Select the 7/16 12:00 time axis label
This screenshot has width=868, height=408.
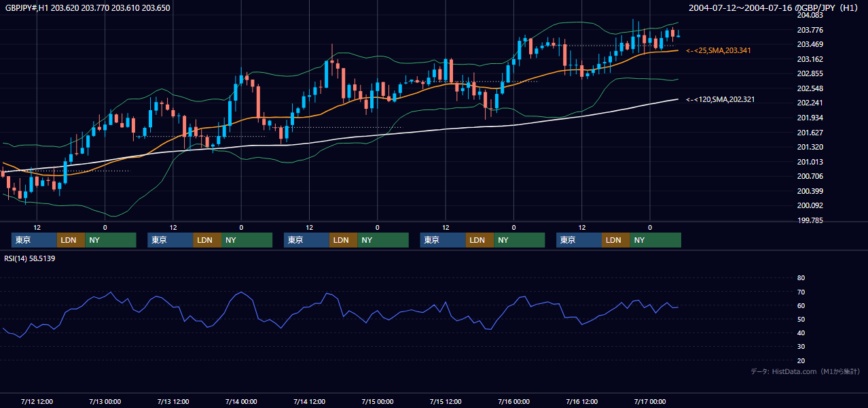(x=582, y=401)
